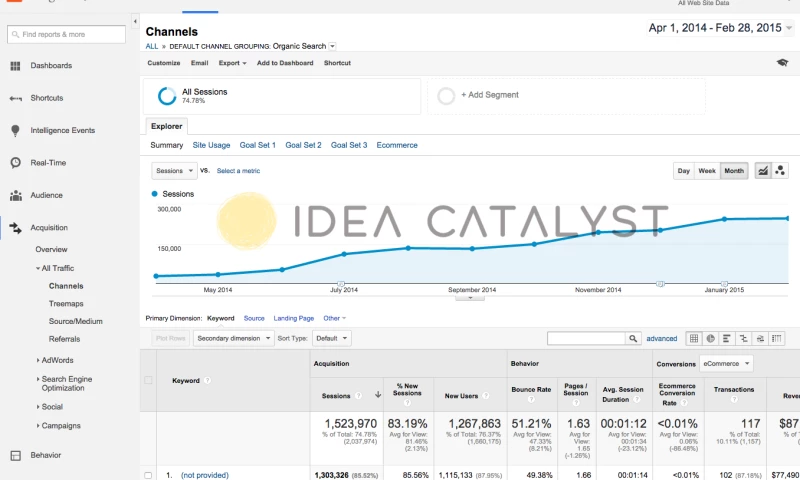Click the All Sessions segment circle
Viewport: 800px width, 480px height.
pyautogui.click(x=167, y=96)
